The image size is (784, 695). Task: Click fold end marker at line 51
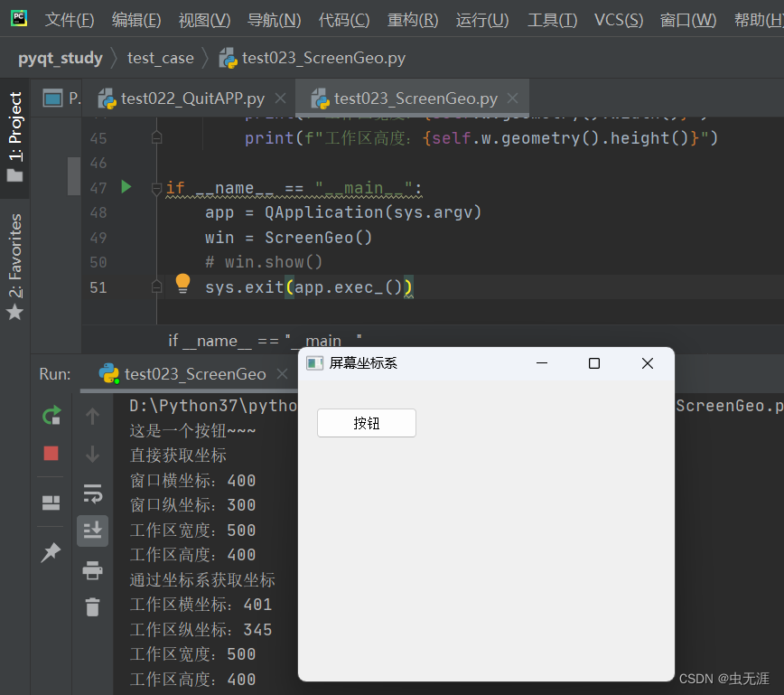(156, 286)
